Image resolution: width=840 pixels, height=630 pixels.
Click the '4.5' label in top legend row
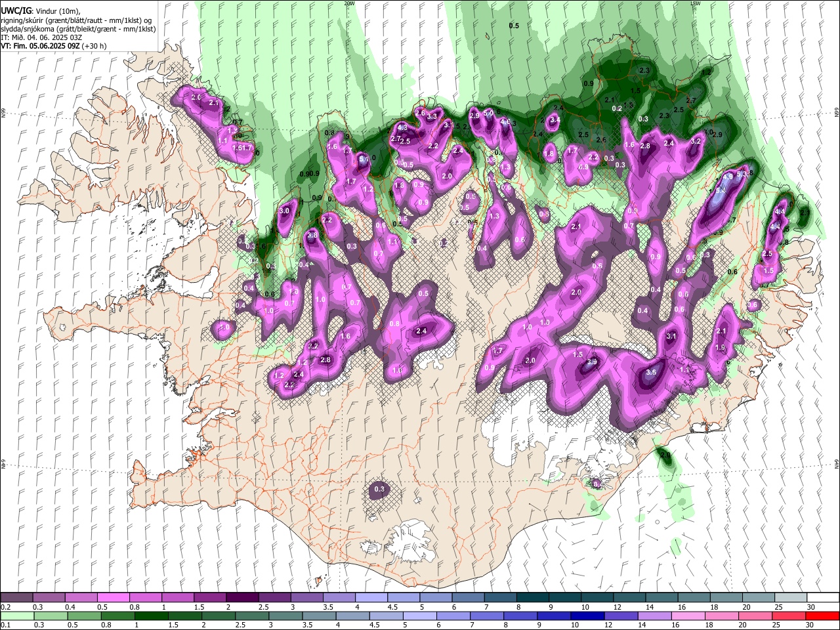point(392,607)
